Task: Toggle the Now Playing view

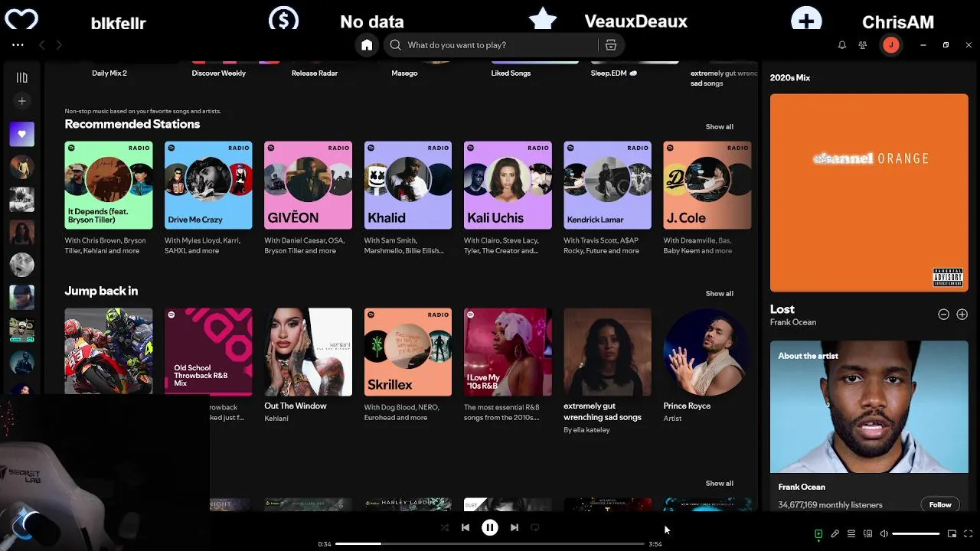Action: tap(818, 534)
